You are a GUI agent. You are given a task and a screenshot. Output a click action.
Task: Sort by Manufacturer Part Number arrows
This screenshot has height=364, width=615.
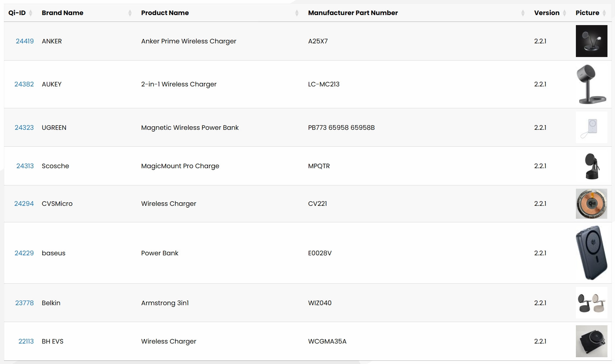coord(523,13)
